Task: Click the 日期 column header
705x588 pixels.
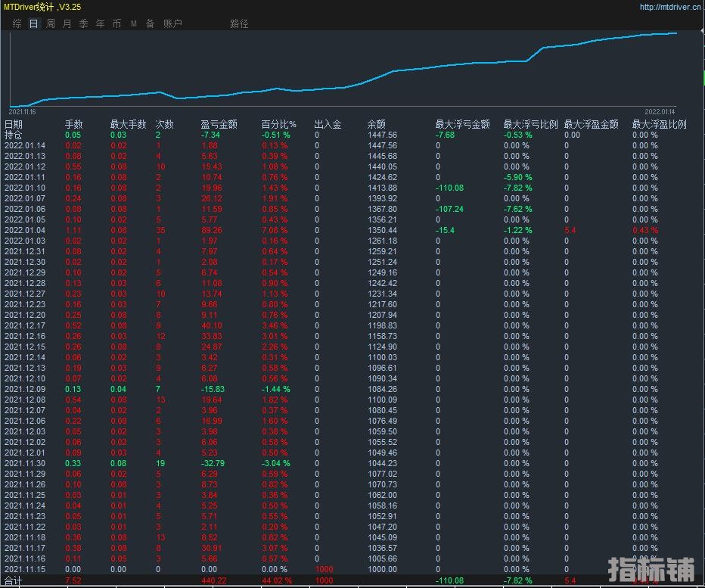Action: click(x=14, y=124)
